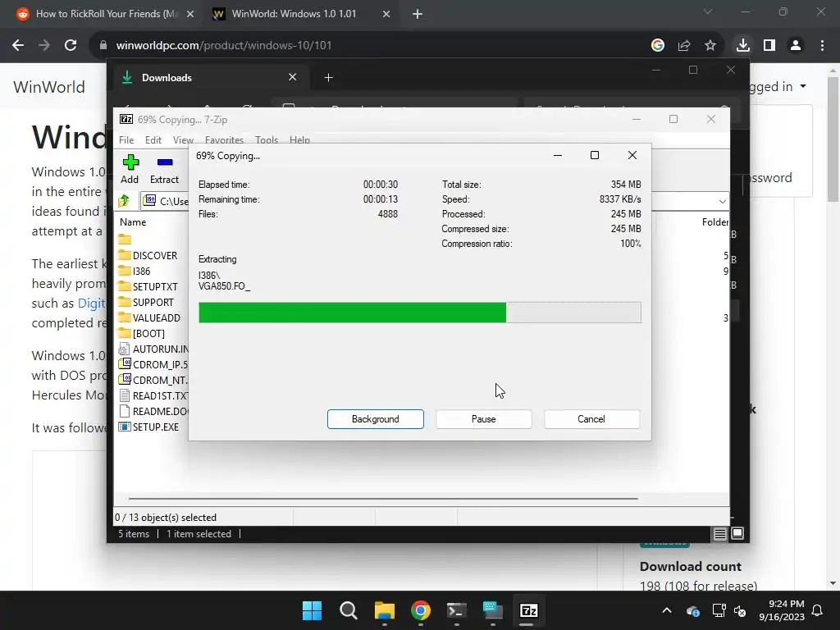Click the Add toolbar icon in 7-Zip
The width and height of the screenshot is (840, 630).
130,169
